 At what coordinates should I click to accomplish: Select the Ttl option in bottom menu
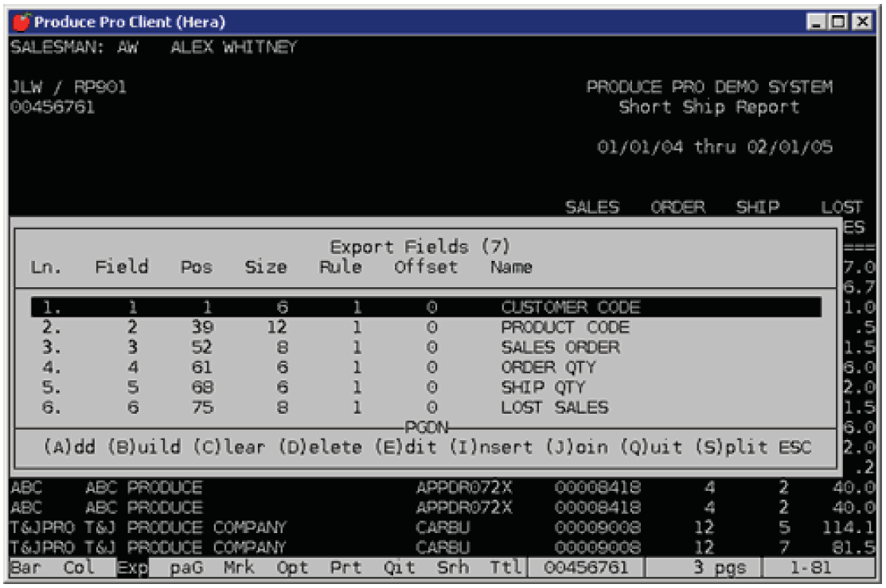505,567
